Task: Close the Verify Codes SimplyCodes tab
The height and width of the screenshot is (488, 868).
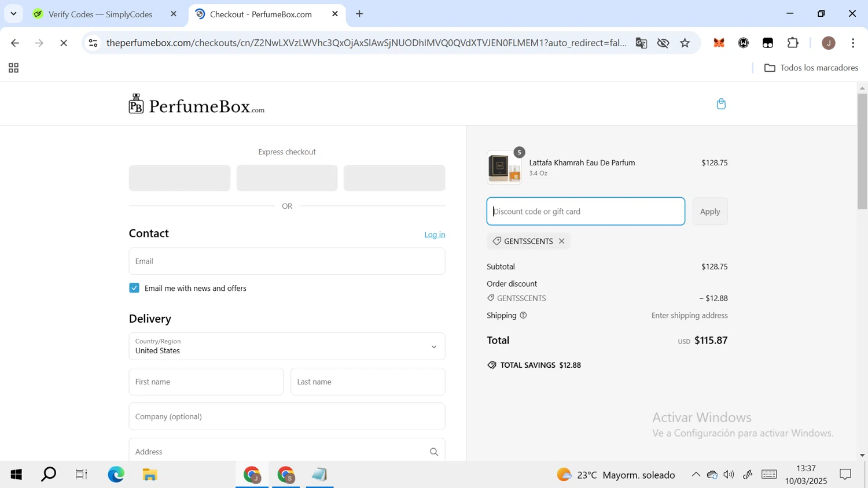Action: 174,14
